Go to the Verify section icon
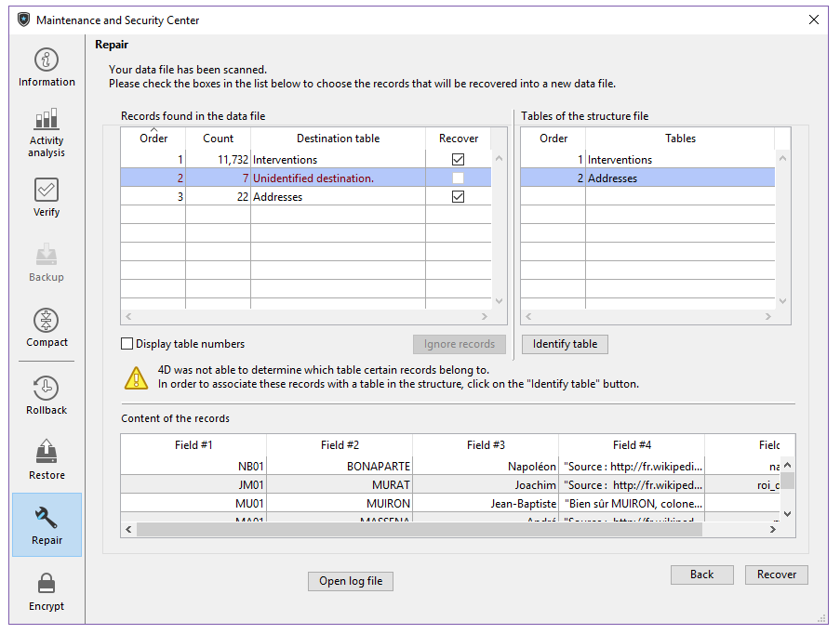 click(x=47, y=190)
